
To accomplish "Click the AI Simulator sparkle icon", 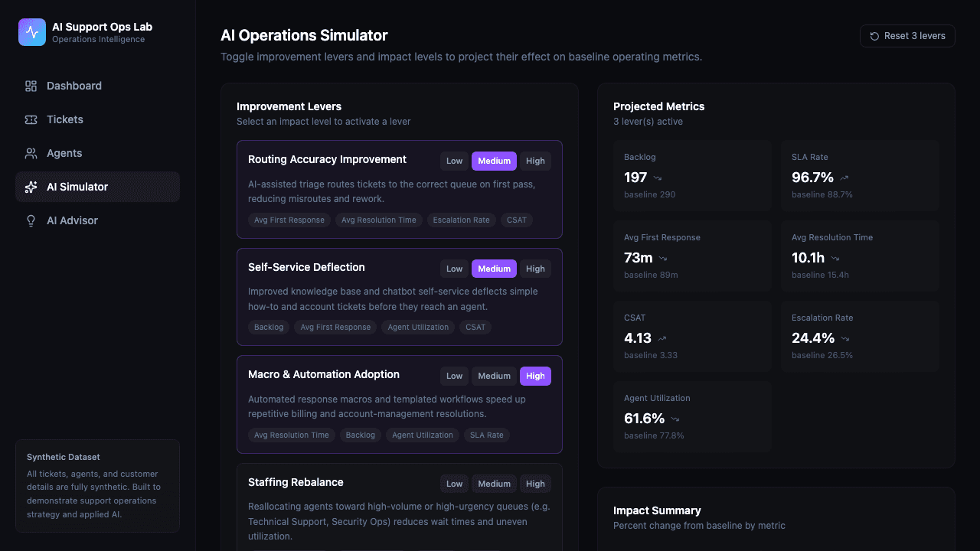I will pos(31,187).
